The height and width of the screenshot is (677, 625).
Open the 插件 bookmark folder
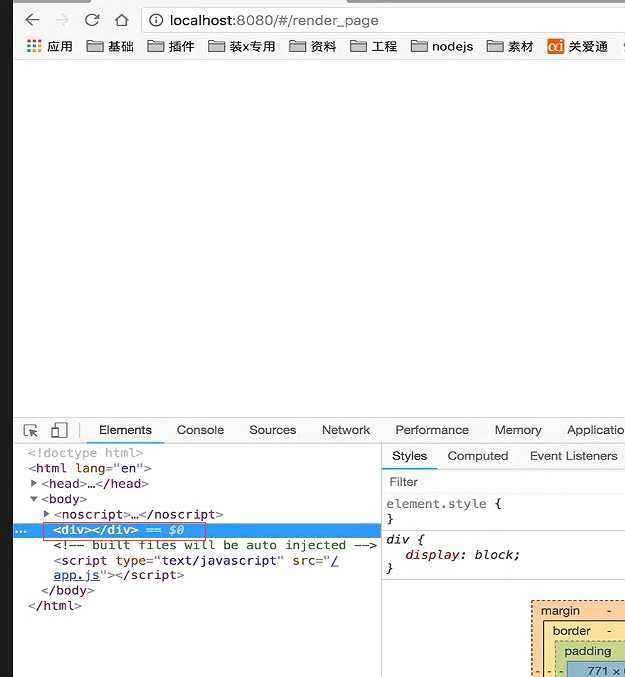coord(171,46)
